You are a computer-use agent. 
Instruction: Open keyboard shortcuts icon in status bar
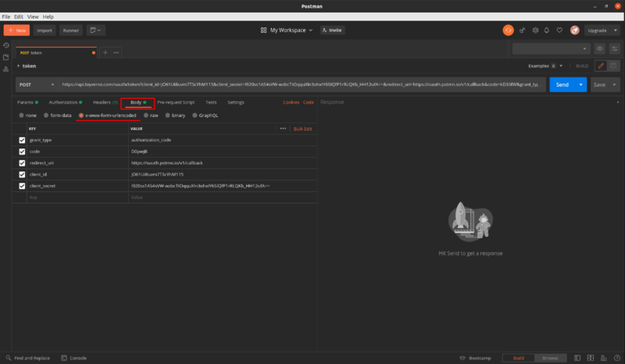(604, 358)
